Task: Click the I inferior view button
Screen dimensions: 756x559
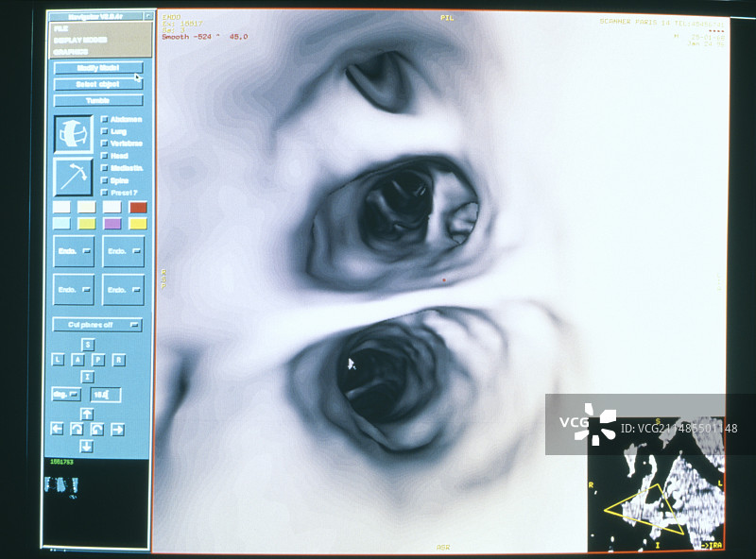Action: coord(87,376)
